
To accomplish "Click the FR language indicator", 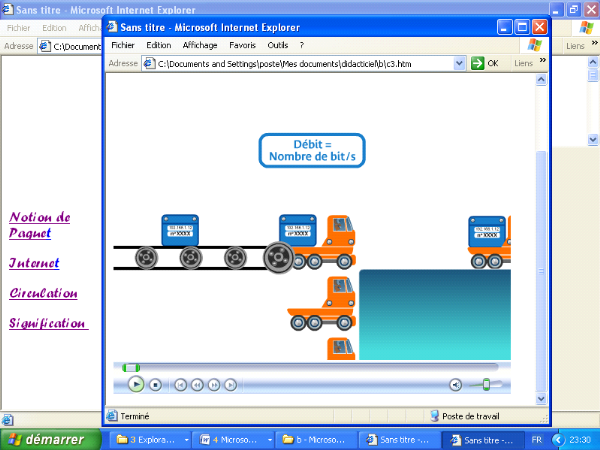I will [536, 440].
